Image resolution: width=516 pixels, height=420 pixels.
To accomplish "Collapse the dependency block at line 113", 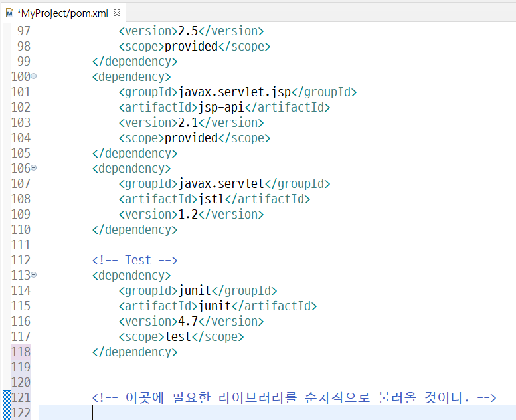I will (34, 274).
